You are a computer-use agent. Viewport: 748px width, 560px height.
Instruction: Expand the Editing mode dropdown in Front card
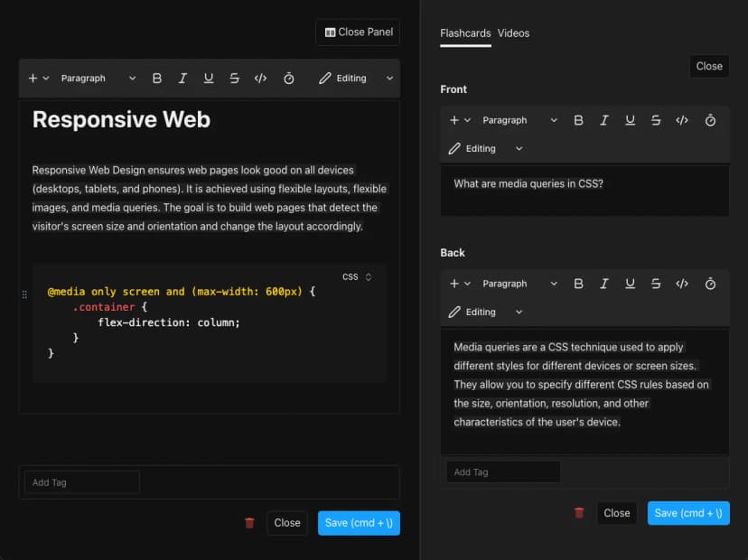(x=486, y=149)
